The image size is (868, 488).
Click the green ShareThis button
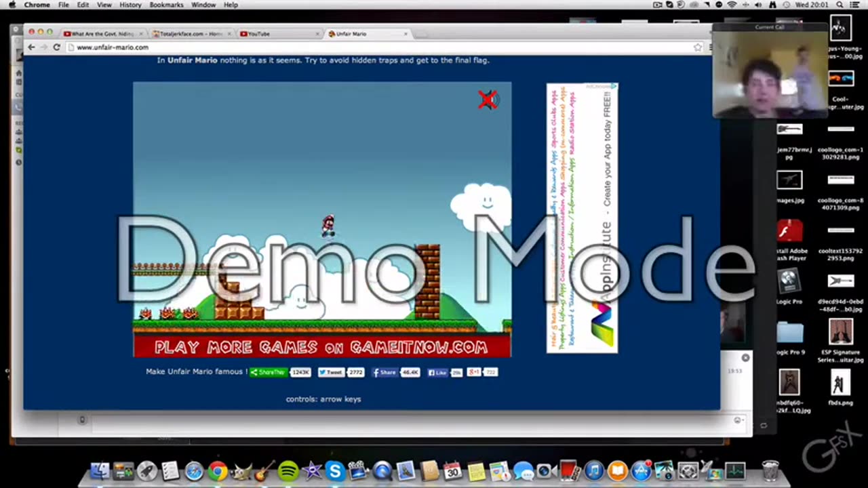pyautogui.click(x=269, y=372)
